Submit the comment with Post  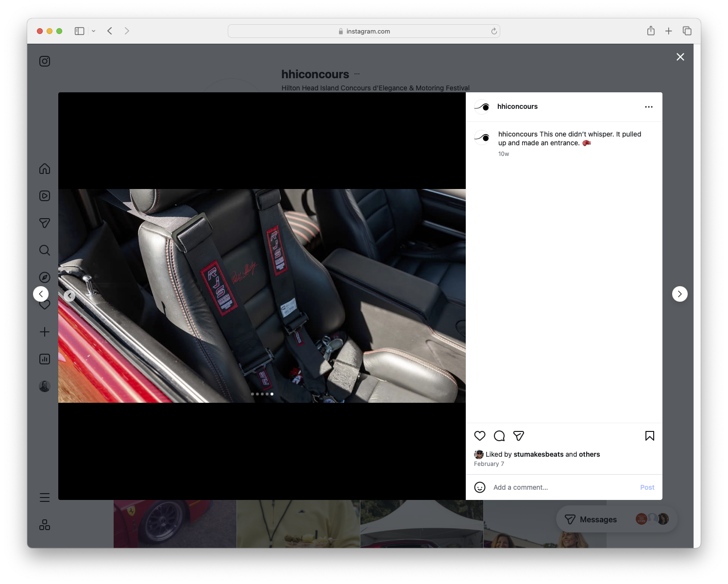coord(647,487)
